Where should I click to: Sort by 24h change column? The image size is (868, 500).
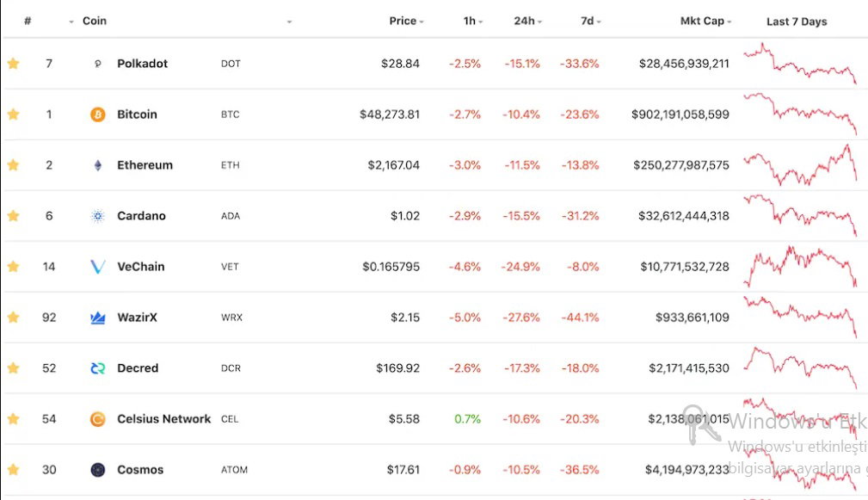527,21
